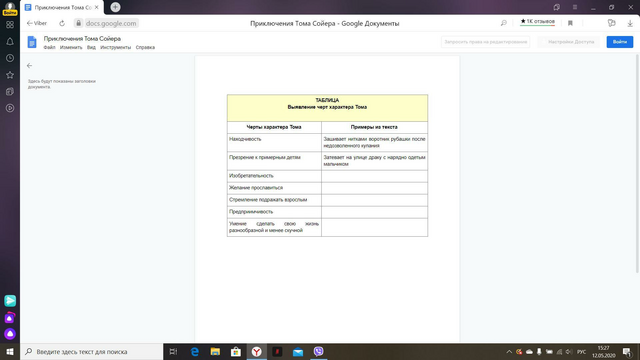Click the Желание прославиться table cell

tap(274, 188)
